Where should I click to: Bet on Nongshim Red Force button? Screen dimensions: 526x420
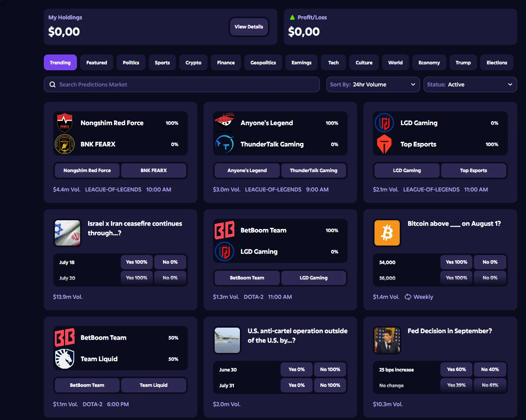[87, 171]
